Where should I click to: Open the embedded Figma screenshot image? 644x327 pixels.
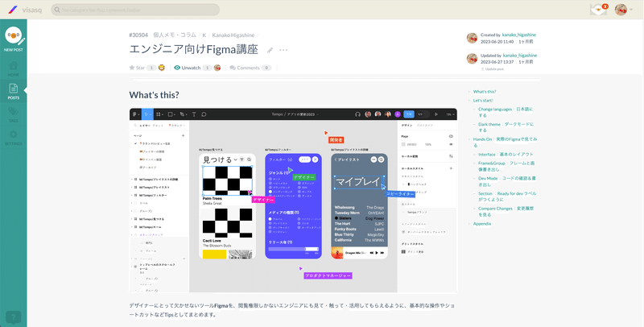293,201
